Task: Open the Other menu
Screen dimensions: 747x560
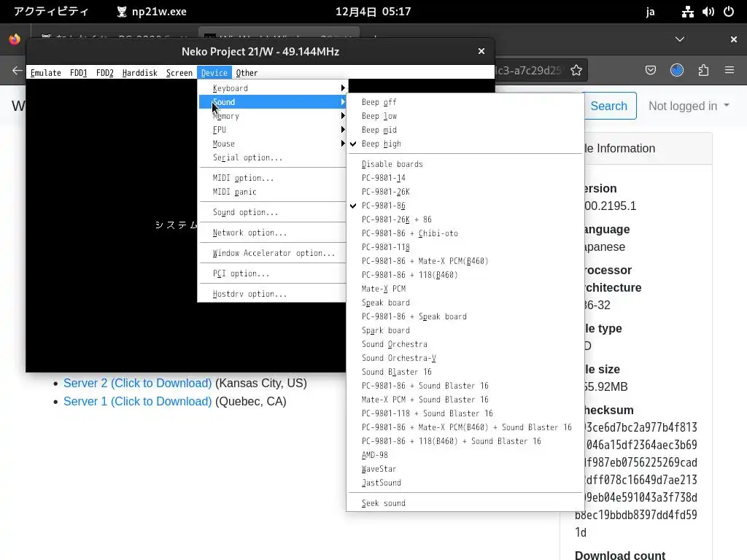Action: pos(247,73)
